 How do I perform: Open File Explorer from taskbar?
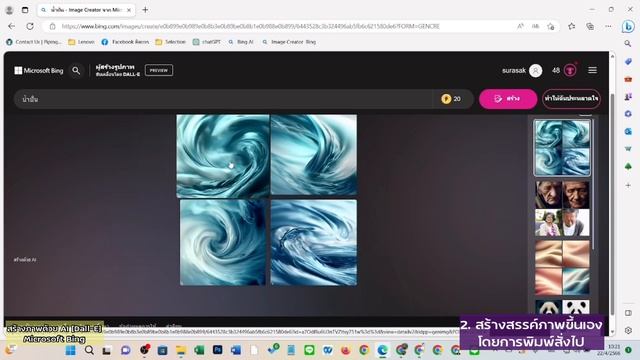click(x=180, y=350)
